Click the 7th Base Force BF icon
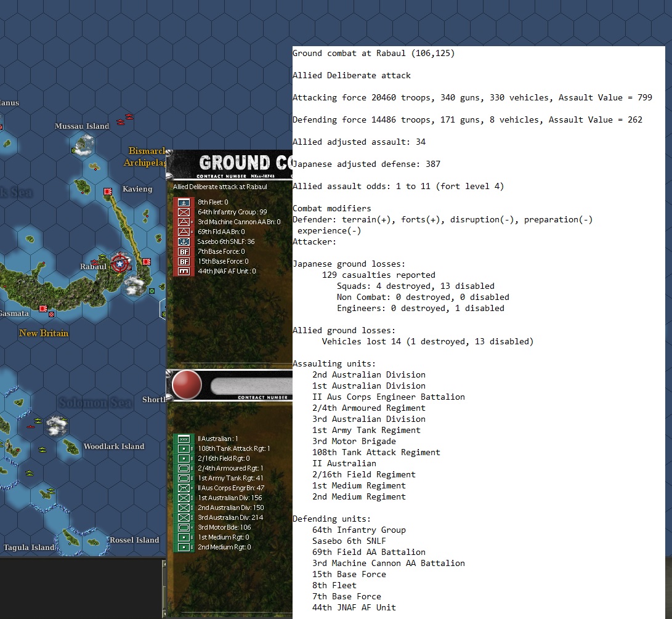This screenshot has width=672, height=619. [184, 252]
